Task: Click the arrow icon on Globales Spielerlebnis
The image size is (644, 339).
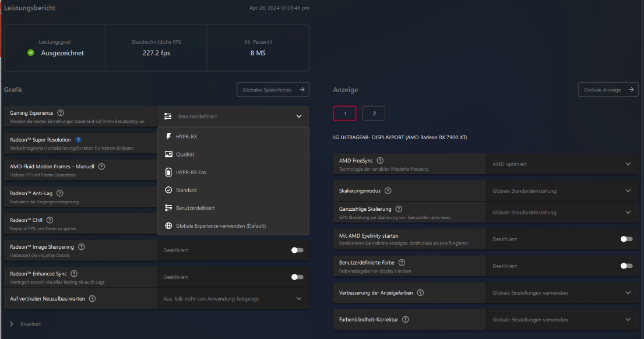Action: (302, 90)
